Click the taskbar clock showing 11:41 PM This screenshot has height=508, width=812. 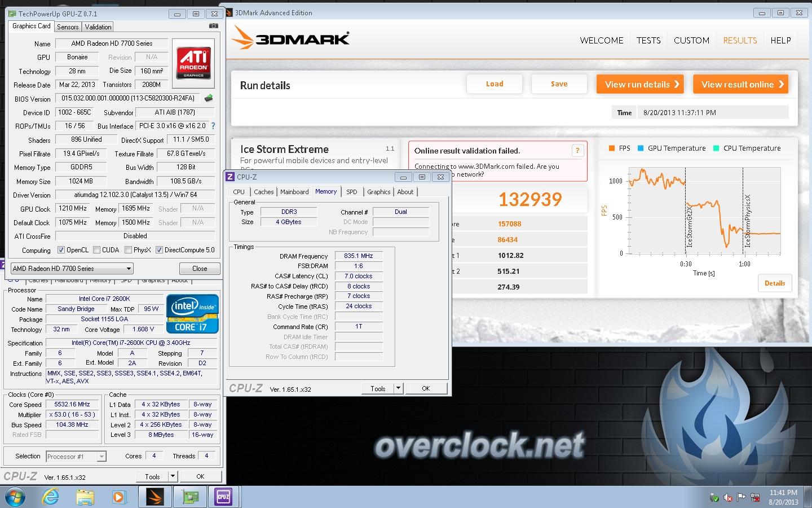tap(783, 497)
